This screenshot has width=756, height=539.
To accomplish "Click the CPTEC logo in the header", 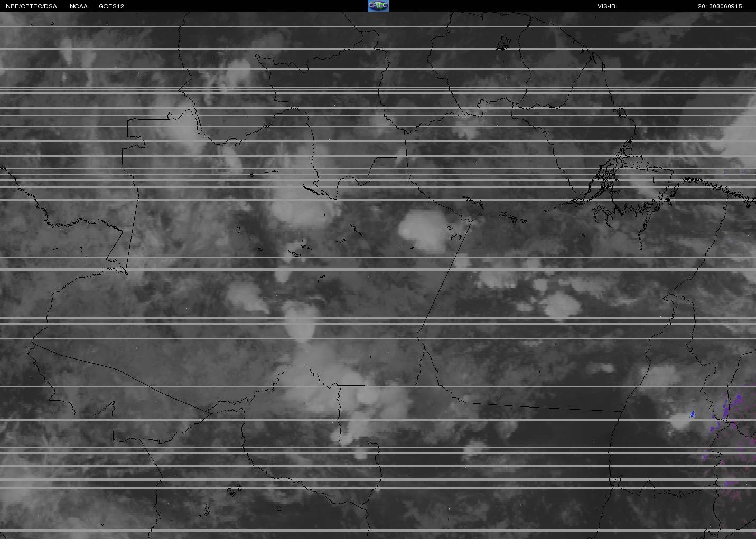I will (378, 6).
